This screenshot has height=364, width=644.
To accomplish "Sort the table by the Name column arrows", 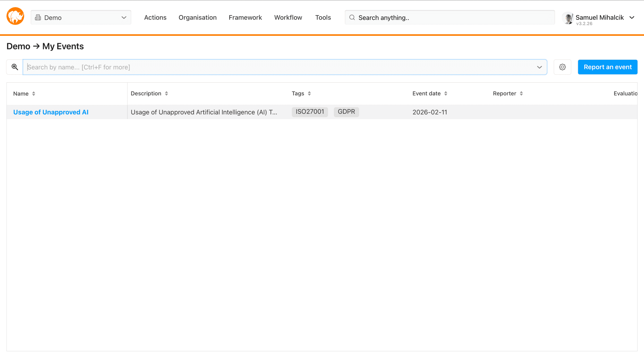I will (x=34, y=93).
